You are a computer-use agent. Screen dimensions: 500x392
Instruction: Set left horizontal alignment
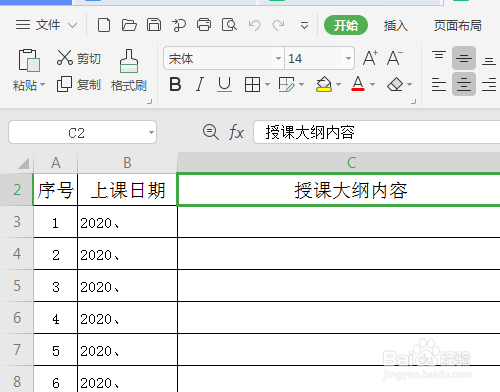click(439, 84)
